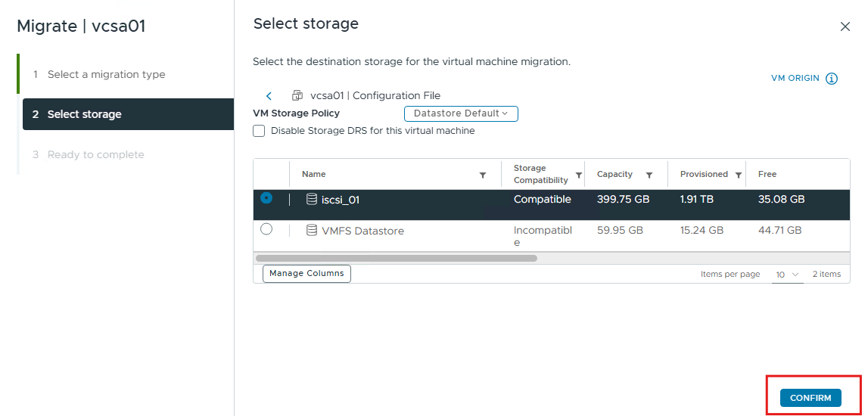The width and height of the screenshot is (868, 416).
Task: Click the back chevron beside vcsa01
Action: coord(269,96)
